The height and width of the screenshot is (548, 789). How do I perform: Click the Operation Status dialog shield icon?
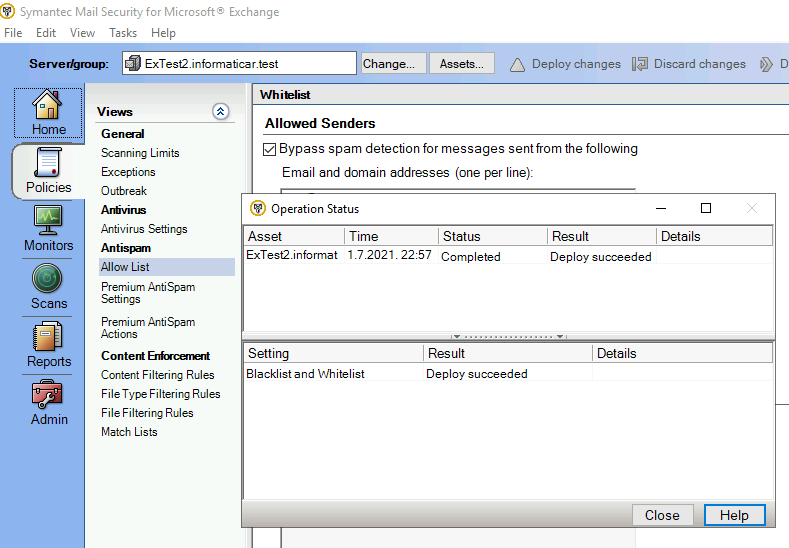coord(258,208)
